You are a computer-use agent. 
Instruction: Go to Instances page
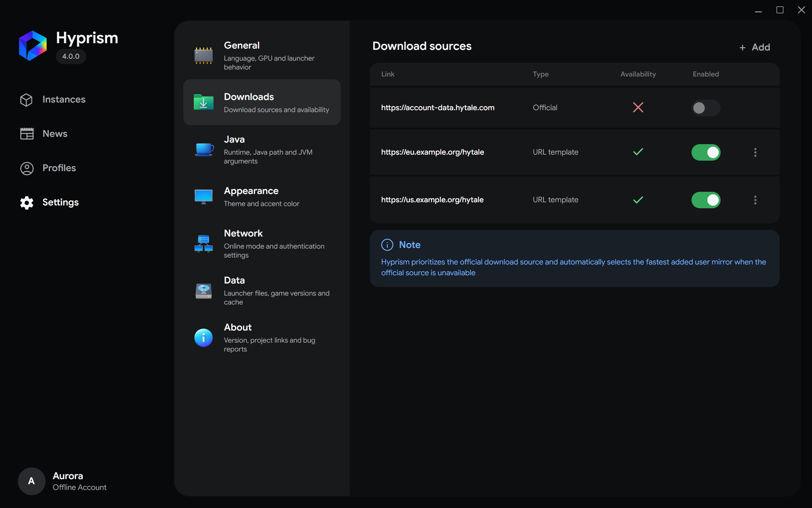pyautogui.click(x=64, y=99)
